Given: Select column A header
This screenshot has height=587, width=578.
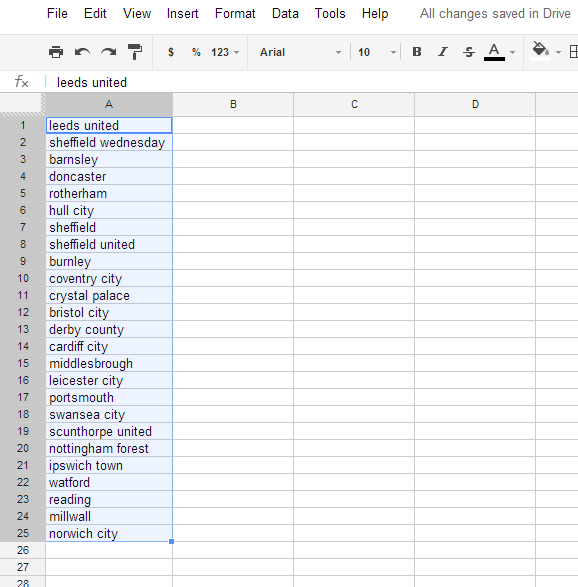Looking at the screenshot, I should 109,104.
